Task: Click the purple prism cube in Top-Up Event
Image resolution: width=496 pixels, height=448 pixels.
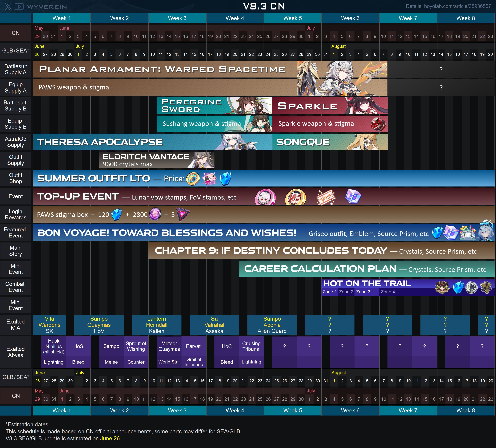Action: [353, 196]
